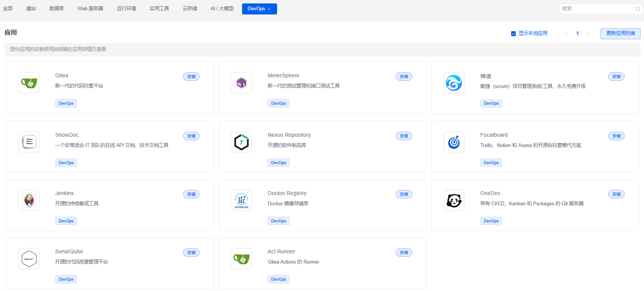Image resolution: width=644 pixels, height=291 pixels.
Task: Click the DevOps tag under Jenkins
Action: pyautogui.click(x=66, y=221)
